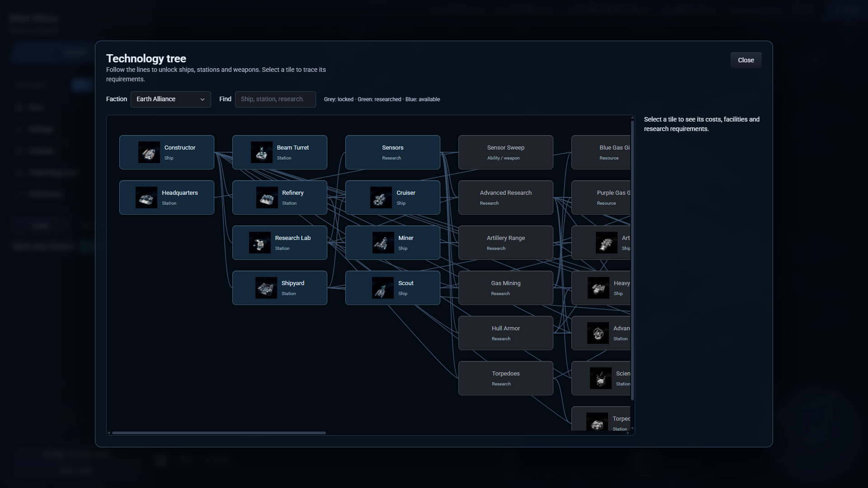This screenshot has width=868, height=488.
Task: Select the Gas Mining research tile
Action: pyautogui.click(x=506, y=288)
